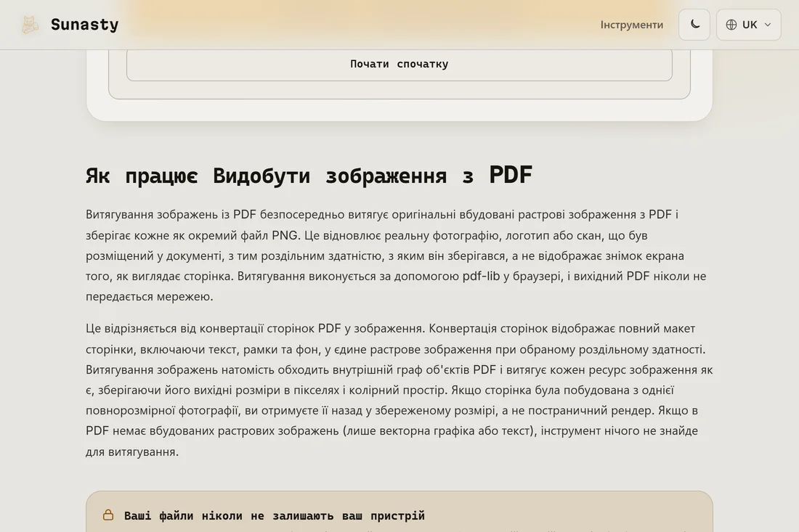Viewport: 799px width, 532px height.
Task: Click paragraph starting Це відрізняється від конвертації
Action: (x=399, y=390)
